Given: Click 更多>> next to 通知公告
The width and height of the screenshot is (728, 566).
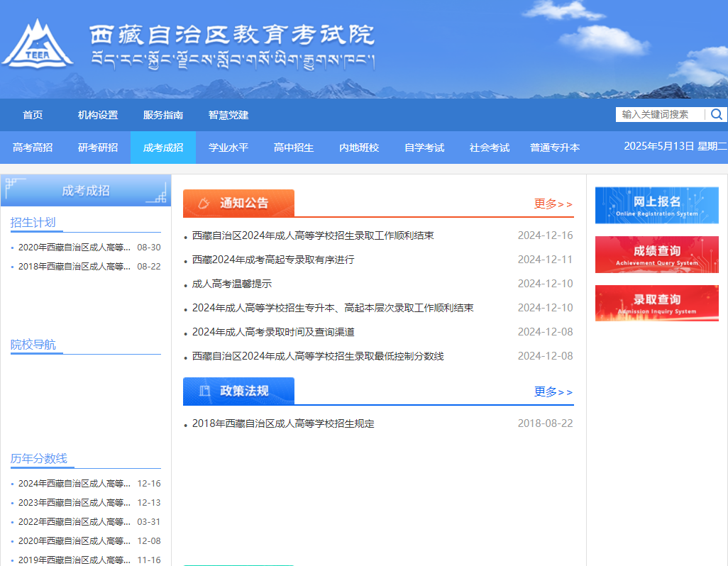Looking at the screenshot, I should click(553, 204).
